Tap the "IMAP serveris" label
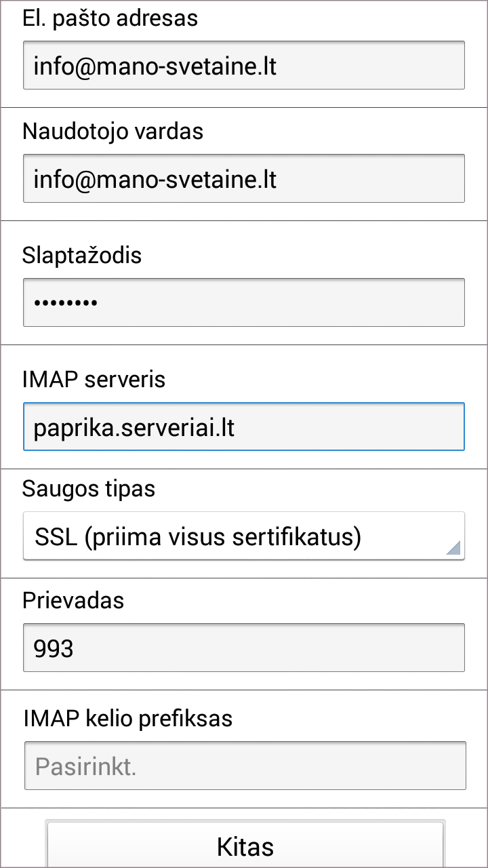The height and width of the screenshot is (868, 488). [x=94, y=379]
